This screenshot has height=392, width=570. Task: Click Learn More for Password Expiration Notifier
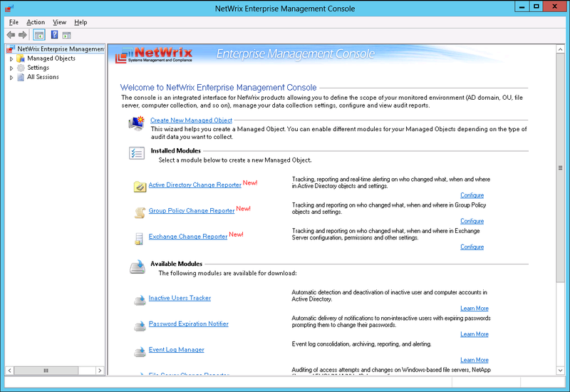(x=475, y=334)
